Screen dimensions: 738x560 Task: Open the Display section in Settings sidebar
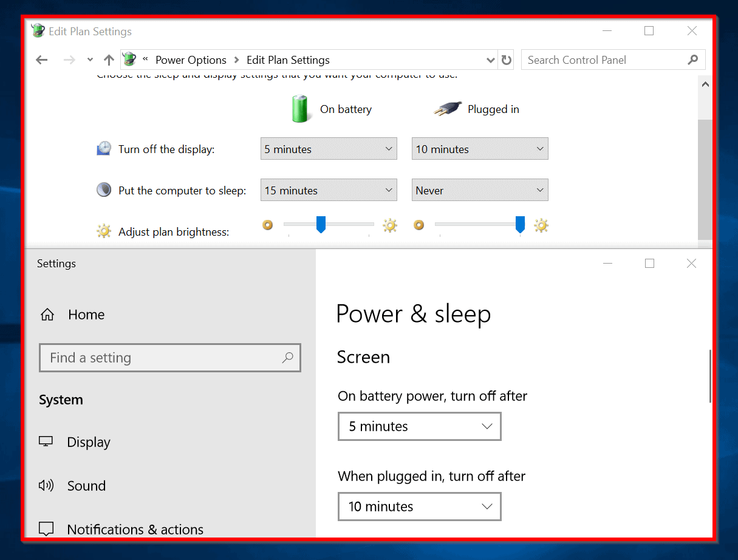point(88,442)
